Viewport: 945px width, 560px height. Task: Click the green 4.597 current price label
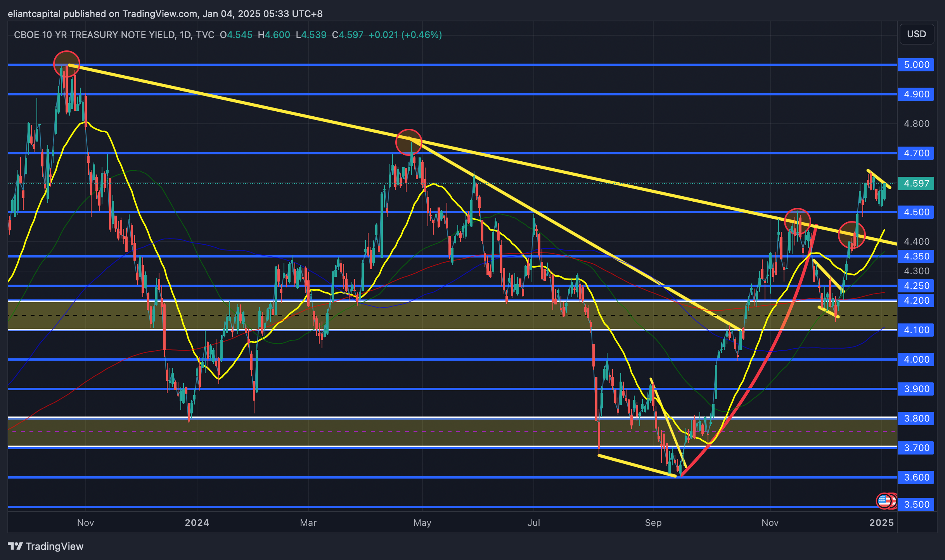click(x=916, y=183)
